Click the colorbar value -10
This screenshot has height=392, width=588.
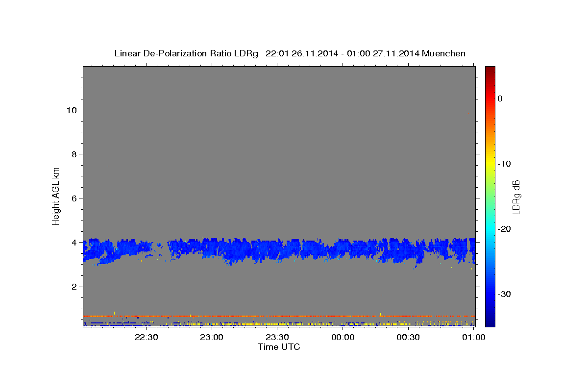coord(505,164)
